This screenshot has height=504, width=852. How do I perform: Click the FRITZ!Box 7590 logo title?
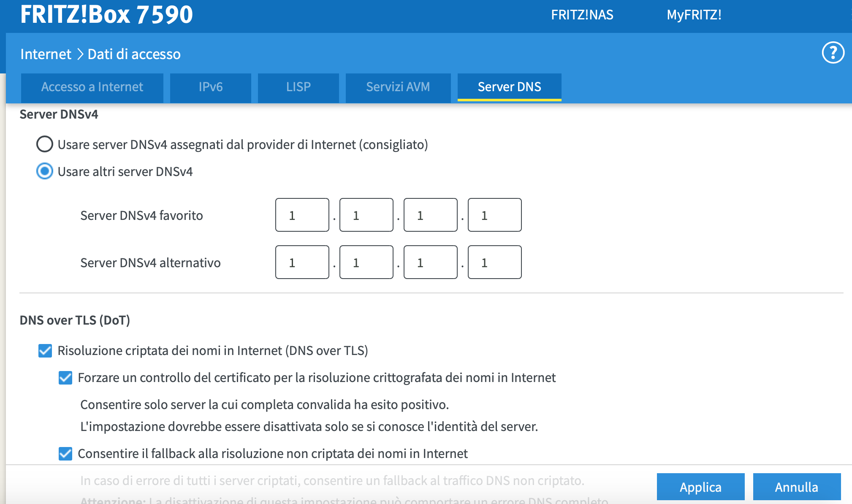tap(106, 14)
